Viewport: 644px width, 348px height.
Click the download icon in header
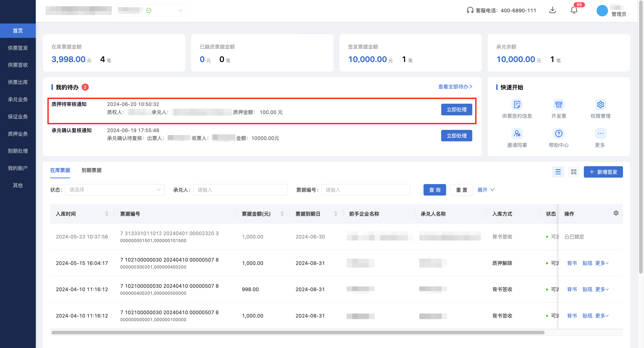(x=552, y=10)
